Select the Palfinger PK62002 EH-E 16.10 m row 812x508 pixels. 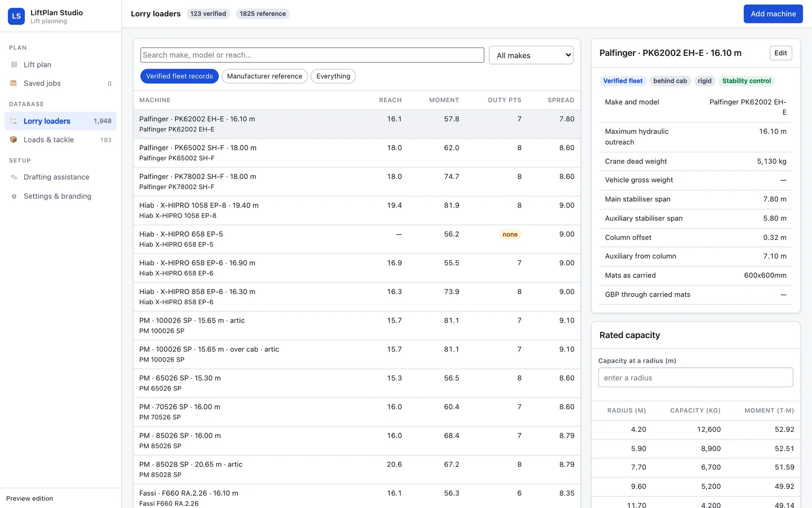[357, 124]
